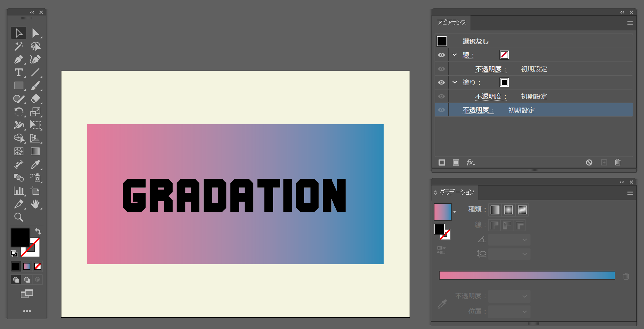Viewport: 644px width, 329px height.
Task: Collapse the 線 stroke attribute chevron
Action: coord(455,55)
